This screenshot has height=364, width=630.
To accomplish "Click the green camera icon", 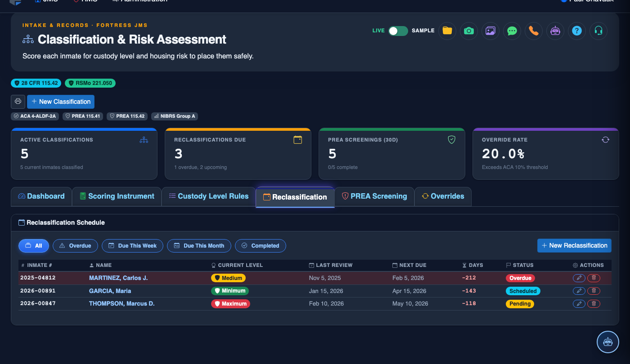I will (469, 31).
